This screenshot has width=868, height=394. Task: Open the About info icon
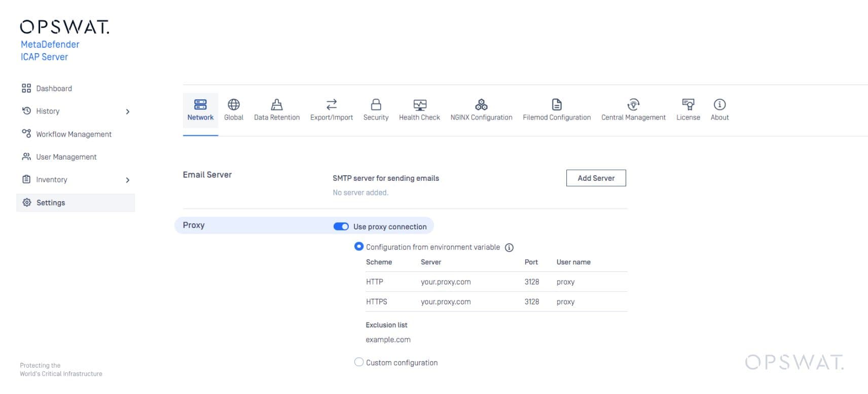tap(719, 104)
